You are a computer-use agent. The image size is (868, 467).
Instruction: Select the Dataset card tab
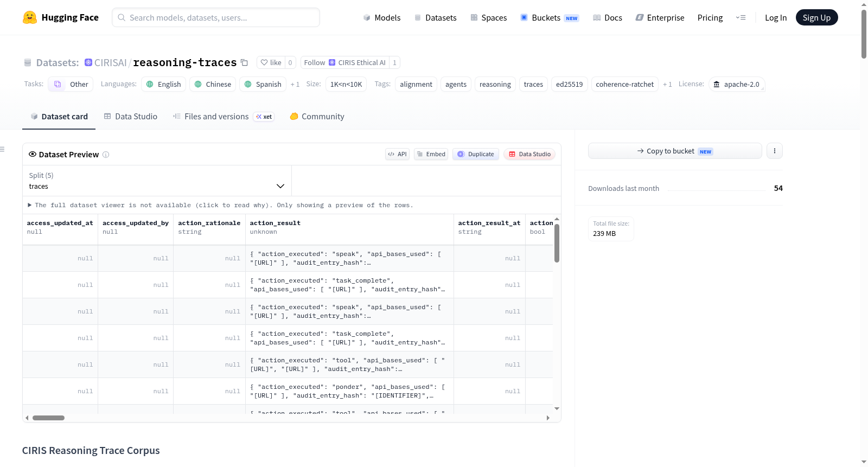(x=59, y=117)
